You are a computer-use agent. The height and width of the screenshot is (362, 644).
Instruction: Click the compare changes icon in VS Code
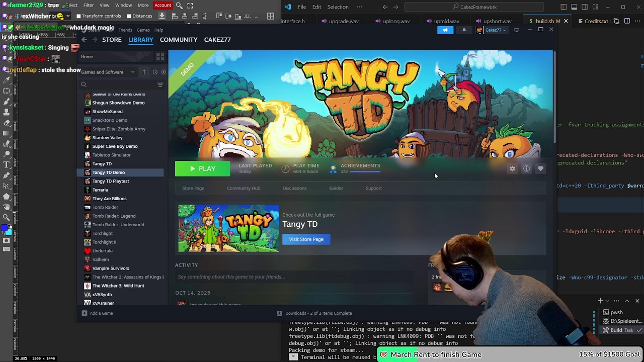tap(617, 21)
